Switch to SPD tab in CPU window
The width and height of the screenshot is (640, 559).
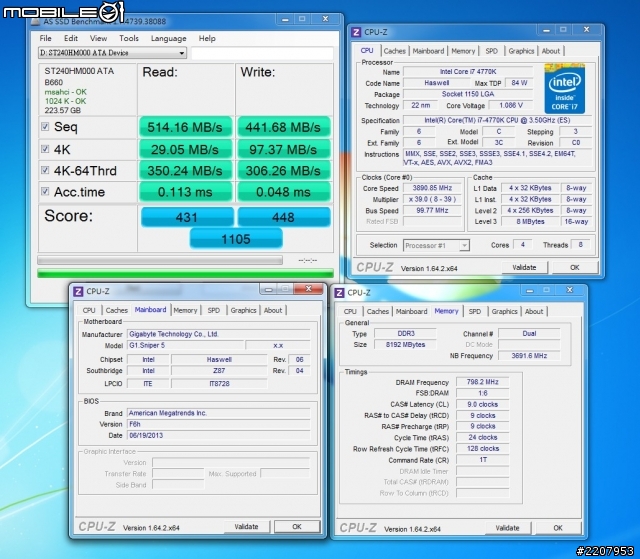click(491, 51)
